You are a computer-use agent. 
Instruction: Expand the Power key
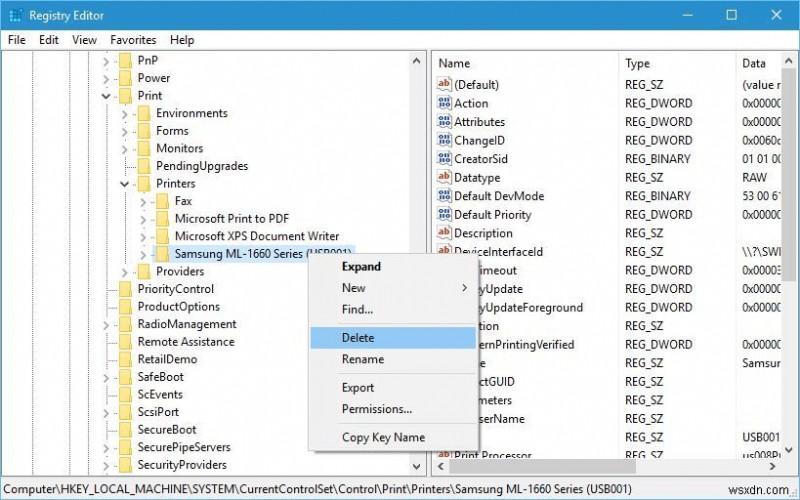[x=106, y=79]
